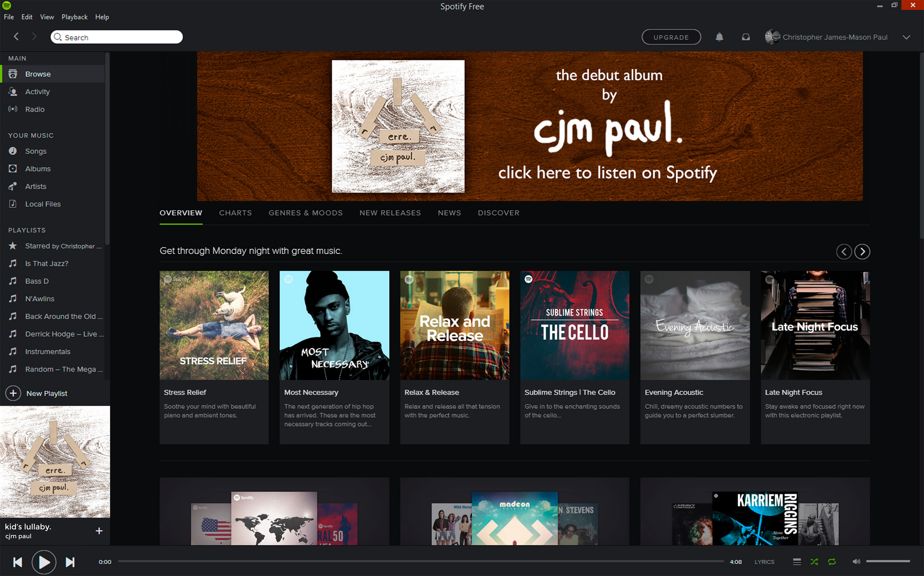Click the plus icon for New Playlist

[13, 393]
